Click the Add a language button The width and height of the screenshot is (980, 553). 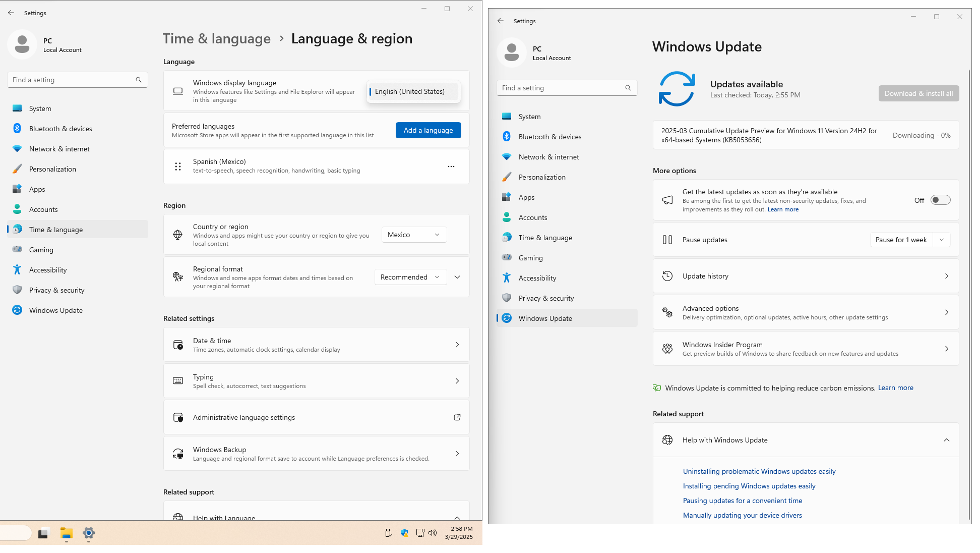click(428, 130)
